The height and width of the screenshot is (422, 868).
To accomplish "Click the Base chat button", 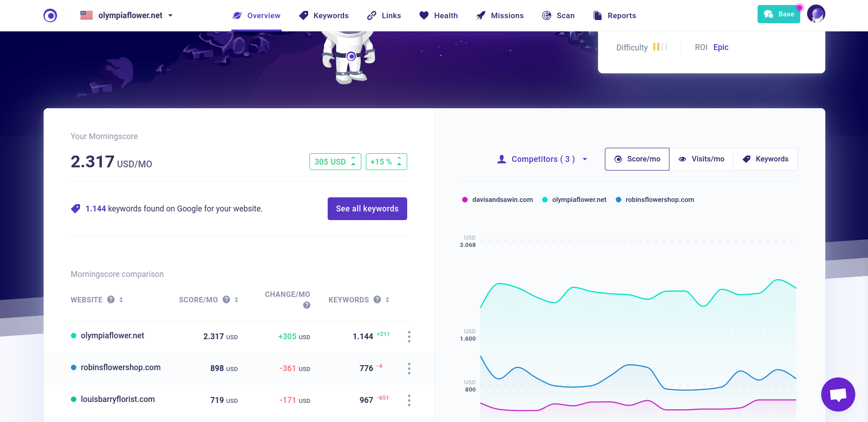I will click(778, 14).
